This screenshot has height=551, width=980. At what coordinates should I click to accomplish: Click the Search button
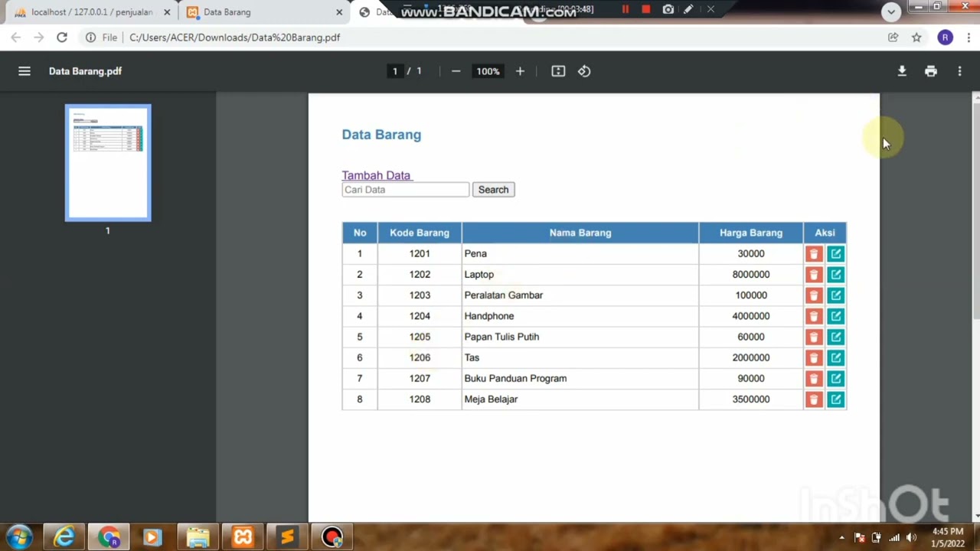(493, 190)
